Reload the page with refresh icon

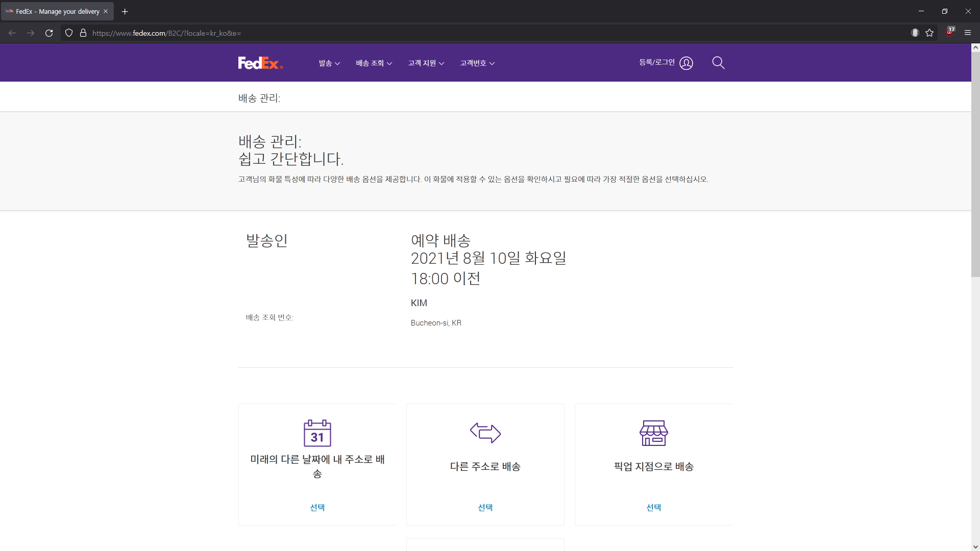click(x=49, y=33)
